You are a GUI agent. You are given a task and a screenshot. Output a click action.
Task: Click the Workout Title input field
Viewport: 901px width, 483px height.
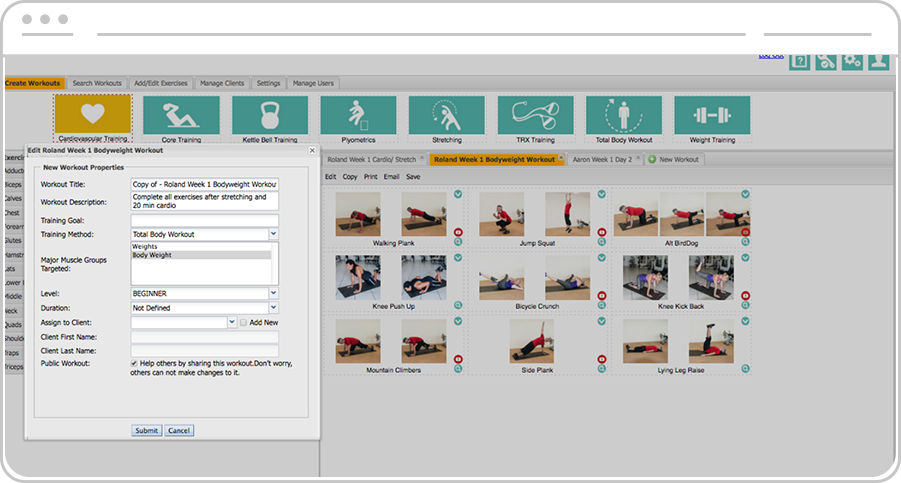pyautogui.click(x=205, y=184)
